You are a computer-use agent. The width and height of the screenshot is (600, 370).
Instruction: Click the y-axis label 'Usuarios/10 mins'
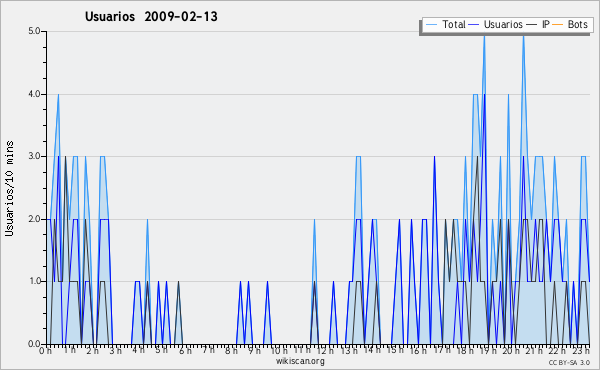(9, 189)
